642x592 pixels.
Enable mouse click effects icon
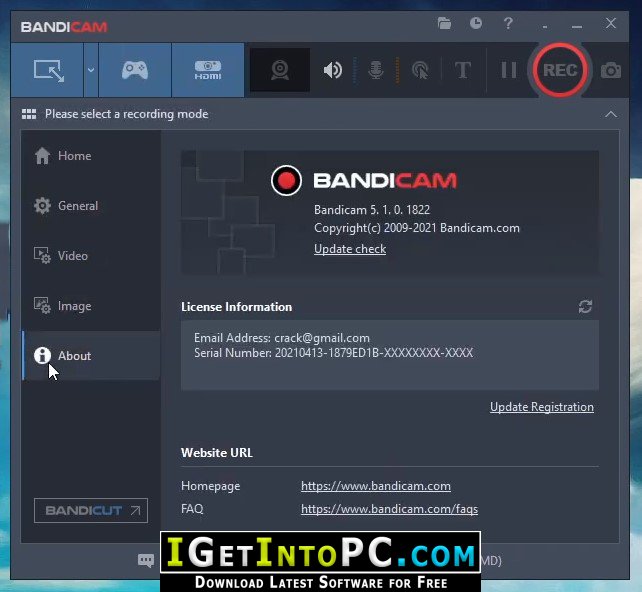point(420,70)
